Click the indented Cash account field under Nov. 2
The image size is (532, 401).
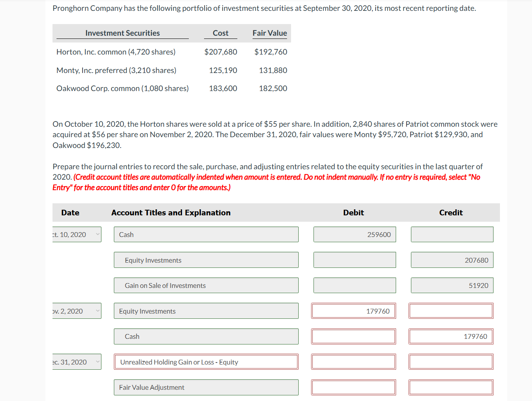point(206,336)
